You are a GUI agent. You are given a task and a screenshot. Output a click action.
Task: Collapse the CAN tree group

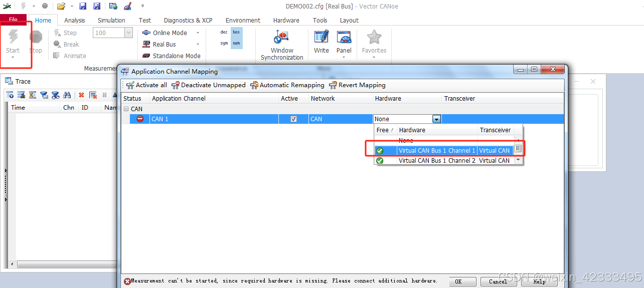[x=126, y=109]
